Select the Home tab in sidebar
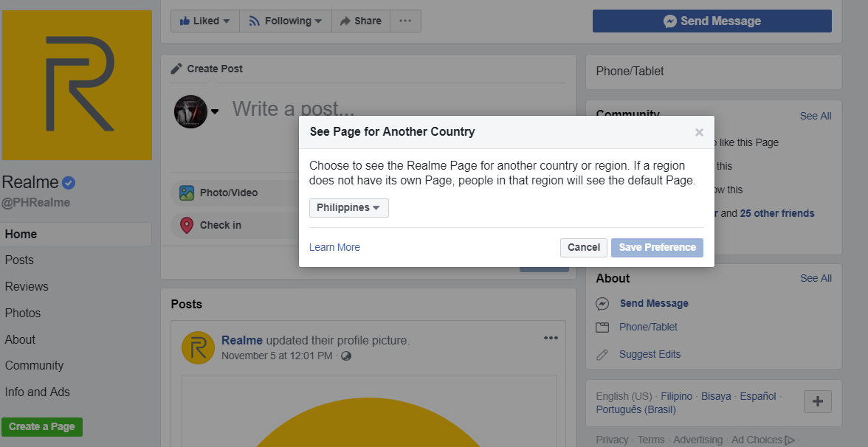Viewport: 868px width, 447px height. coord(76,234)
